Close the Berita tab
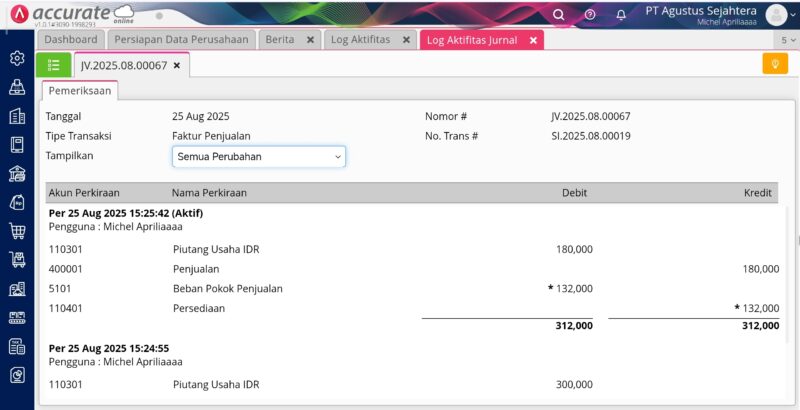 tap(310, 40)
